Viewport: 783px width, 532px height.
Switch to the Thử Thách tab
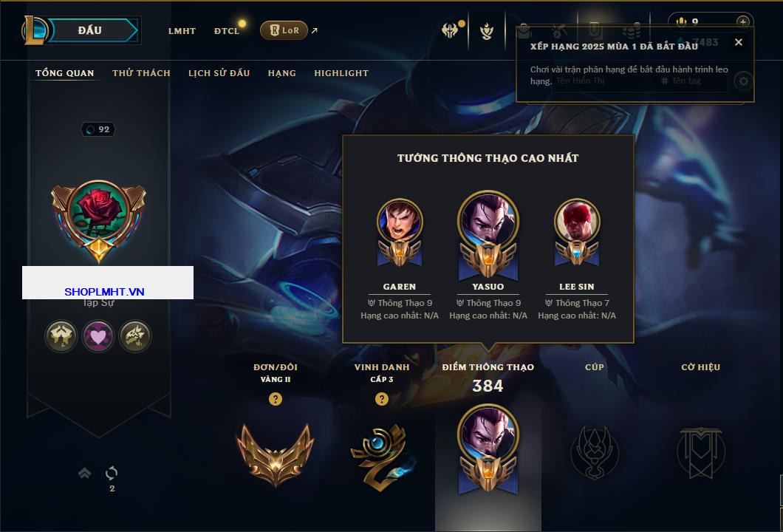[x=141, y=73]
